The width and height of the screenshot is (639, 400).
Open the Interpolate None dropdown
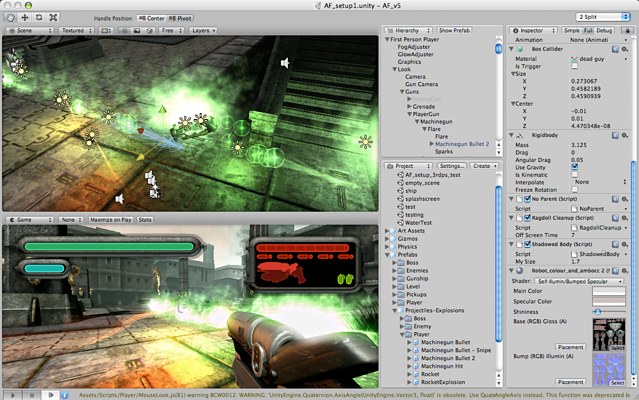599,182
